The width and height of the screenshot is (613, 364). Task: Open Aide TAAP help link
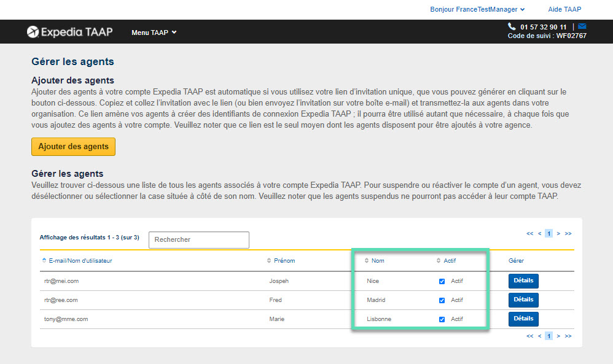click(x=564, y=9)
